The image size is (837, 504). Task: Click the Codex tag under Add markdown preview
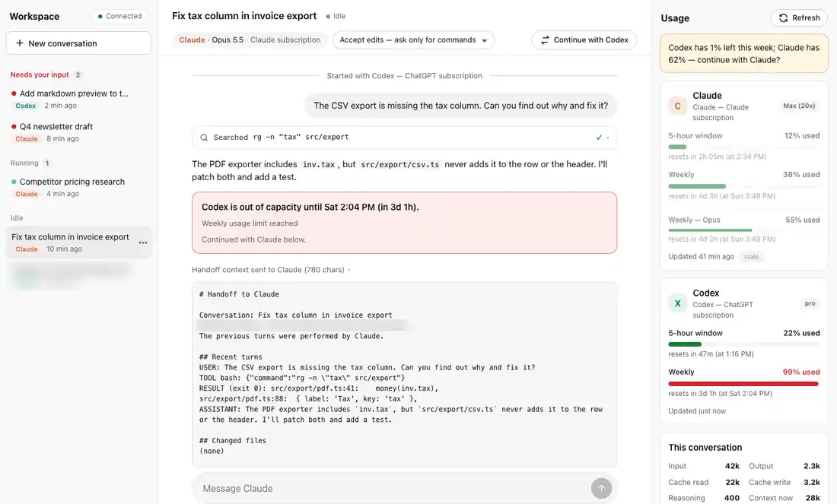coord(26,106)
